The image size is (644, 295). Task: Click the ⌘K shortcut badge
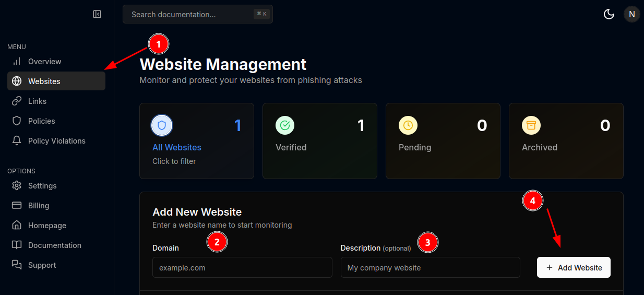261,14
